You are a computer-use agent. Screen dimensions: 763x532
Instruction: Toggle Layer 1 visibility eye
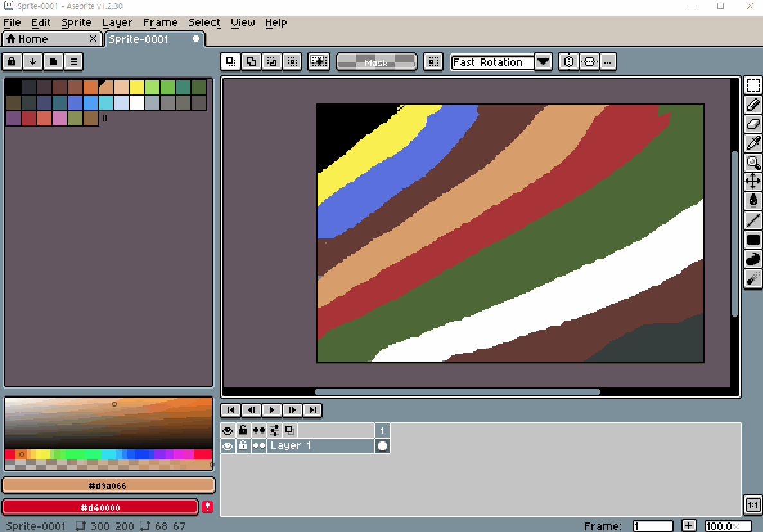coord(228,445)
